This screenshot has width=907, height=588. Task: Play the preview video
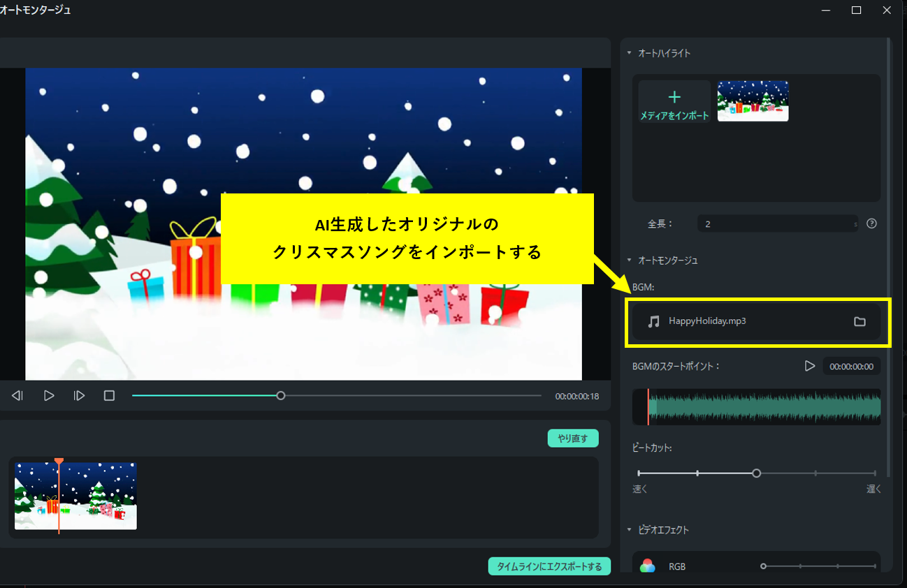pos(48,395)
